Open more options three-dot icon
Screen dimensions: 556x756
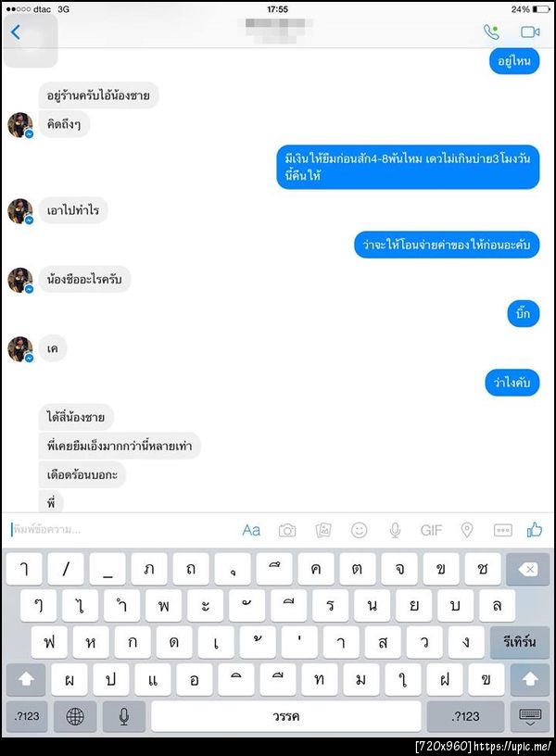click(503, 530)
